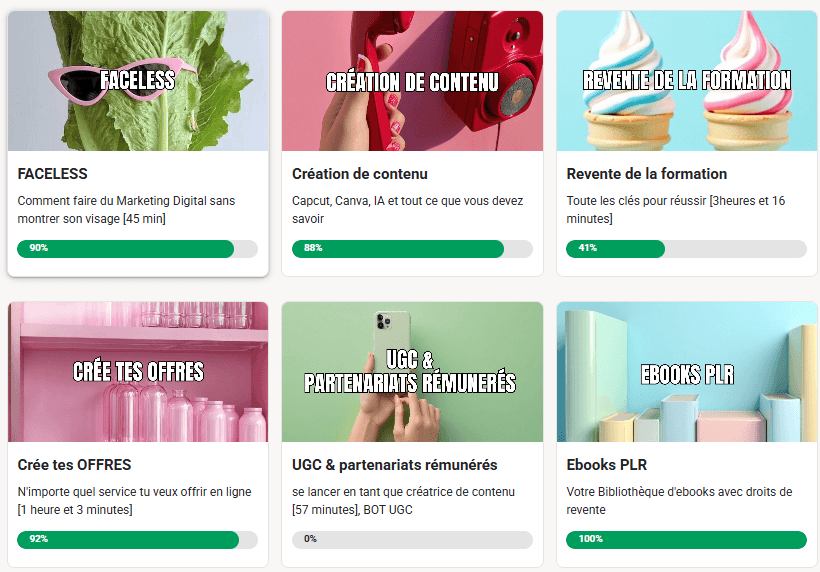The width and height of the screenshot is (820, 572).
Task: Select the 'Votre Bibliothèque d'ebooks' description text
Action: [679, 500]
